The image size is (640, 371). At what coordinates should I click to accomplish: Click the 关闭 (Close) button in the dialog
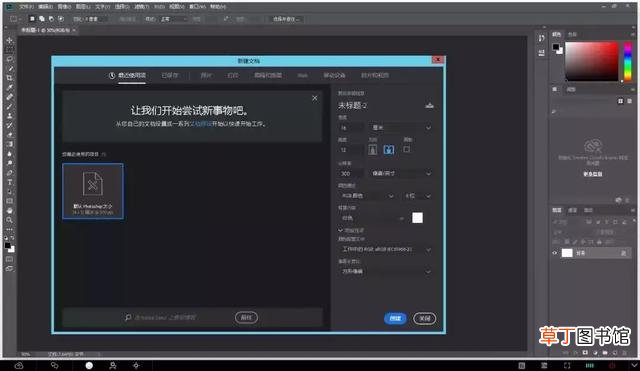pos(424,318)
